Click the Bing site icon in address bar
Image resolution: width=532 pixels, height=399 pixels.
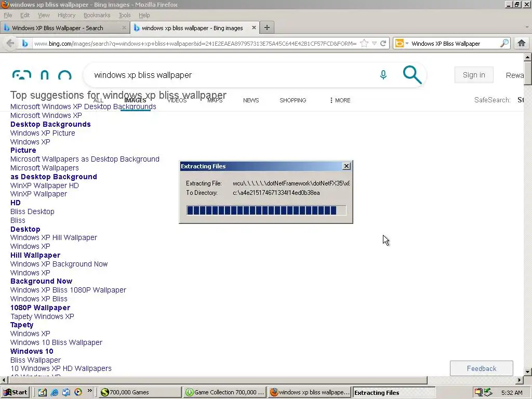tap(25, 44)
